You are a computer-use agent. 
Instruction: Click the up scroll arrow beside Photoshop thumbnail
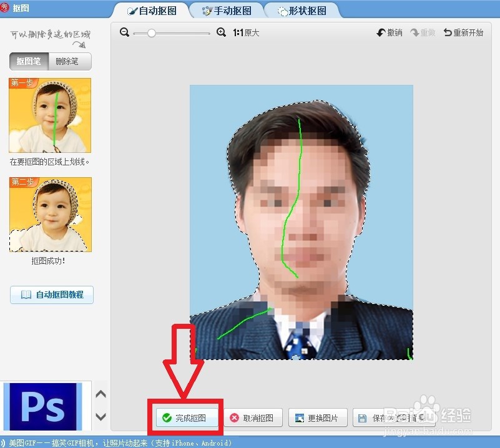(x=100, y=394)
